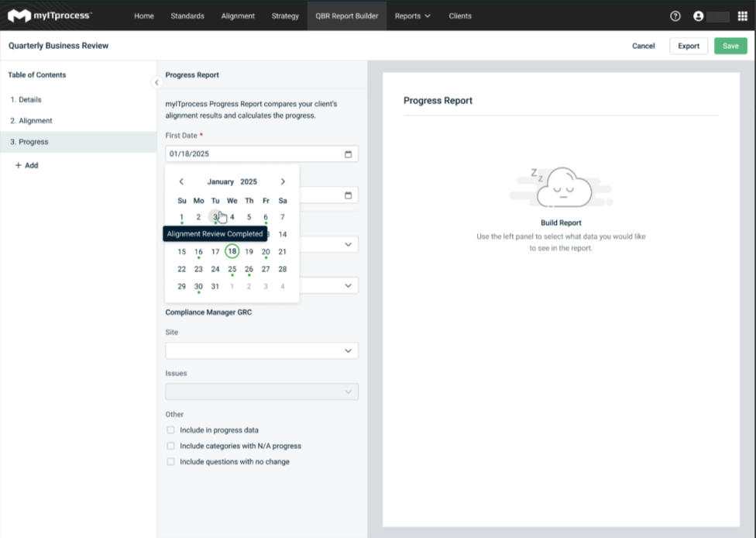Advance to next month in calendar
The width and height of the screenshot is (756, 538).
283,182
